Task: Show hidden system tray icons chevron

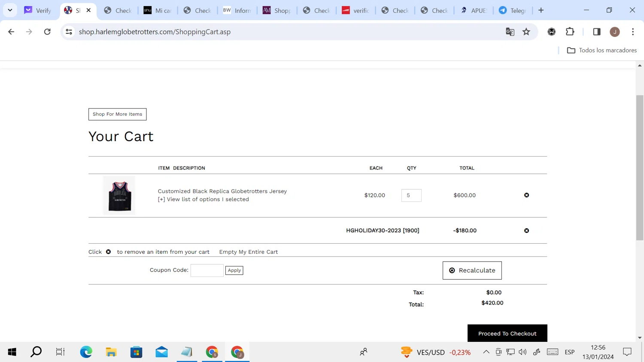Action: pos(486,352)
